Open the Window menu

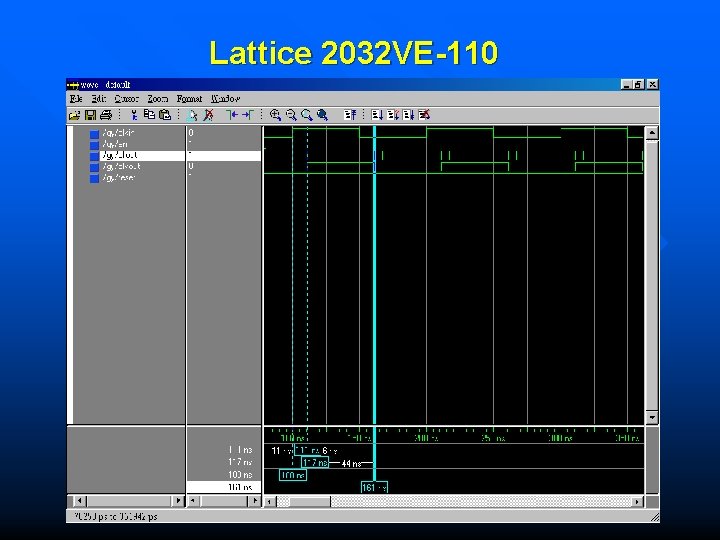tap(225, 99)
